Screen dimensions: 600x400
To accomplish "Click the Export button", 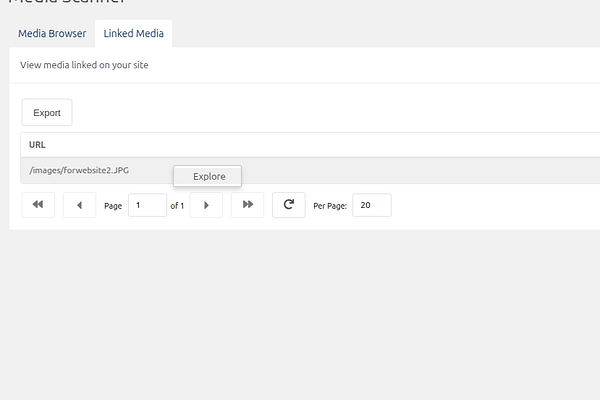I will pos(47,113).
